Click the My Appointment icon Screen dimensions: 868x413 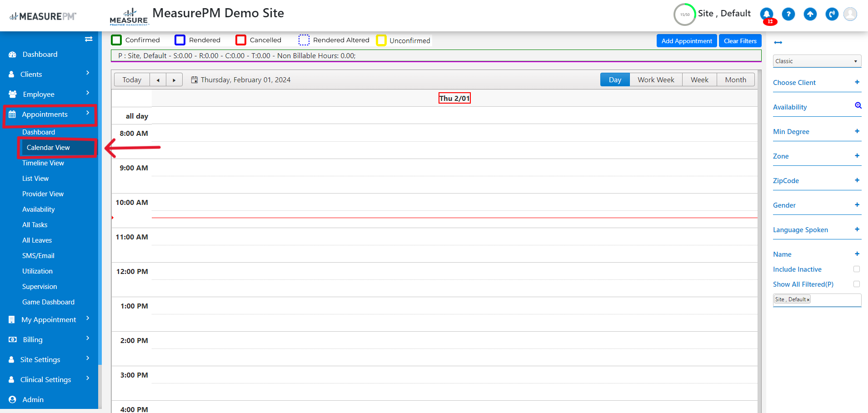tap(12, 320)
